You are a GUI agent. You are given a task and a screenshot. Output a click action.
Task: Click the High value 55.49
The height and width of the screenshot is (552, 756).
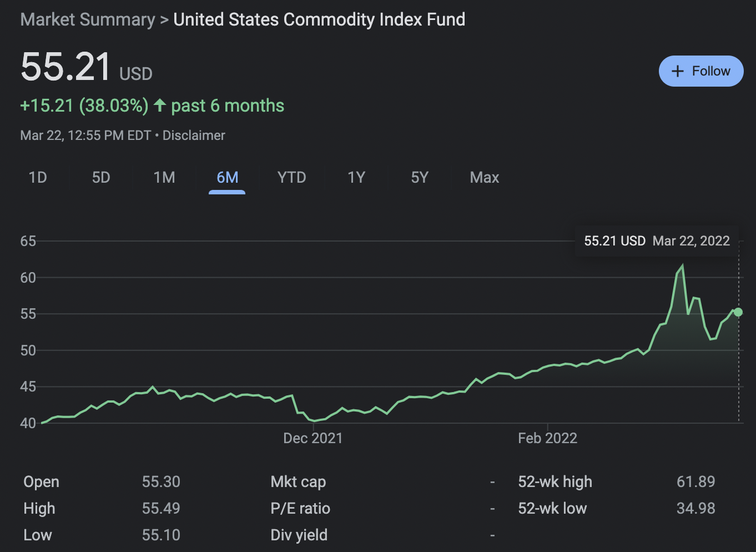click(x=161, y=508)
